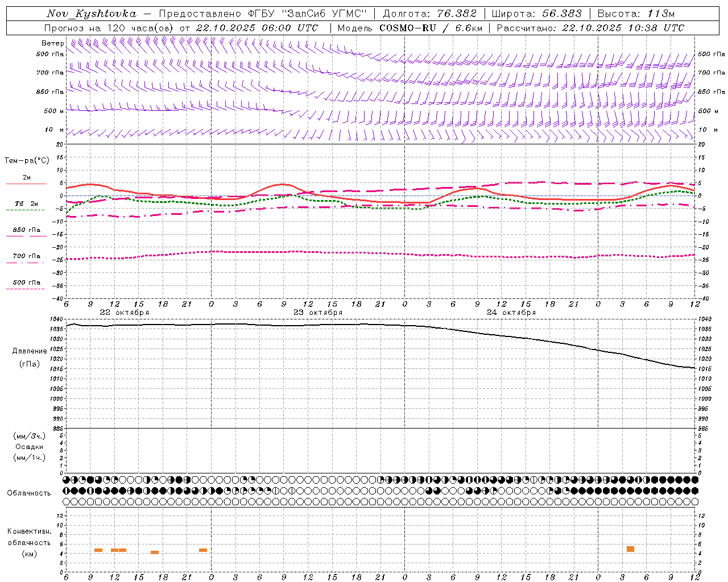
Task: Click '(км)' unit of convective cloudiness
Action: (29, 554)
